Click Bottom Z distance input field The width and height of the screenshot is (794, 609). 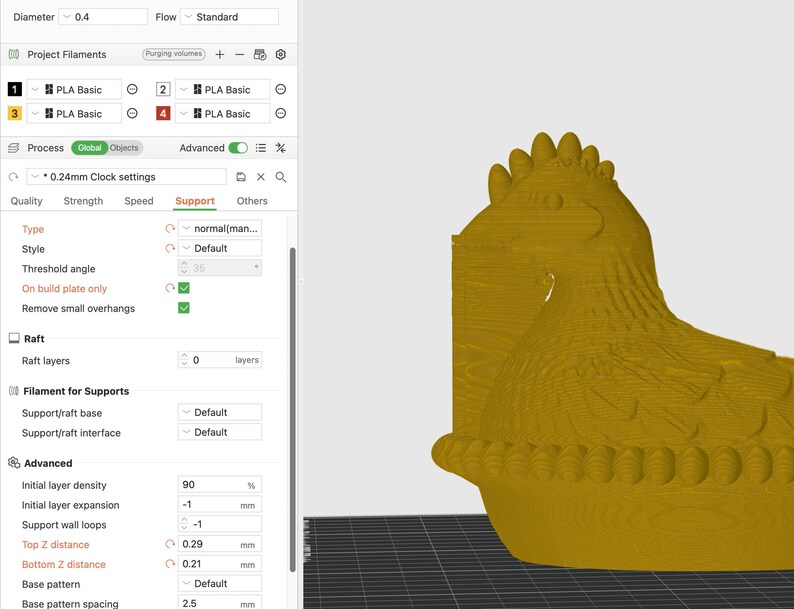(220, 564)
